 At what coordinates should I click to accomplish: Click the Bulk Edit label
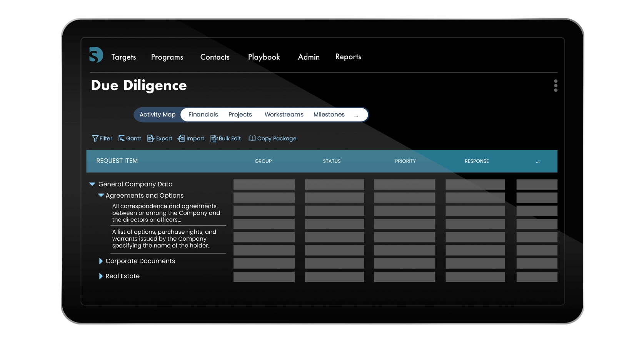pyautogui.click(x=230, y=138)
